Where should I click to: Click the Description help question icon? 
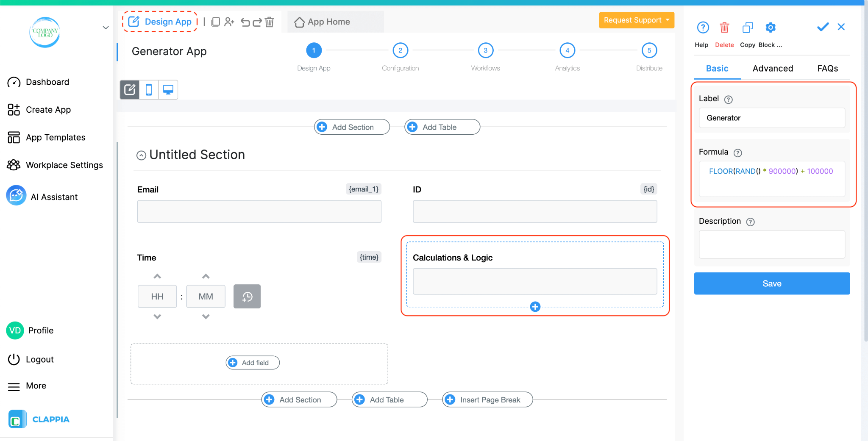[750, 222]
